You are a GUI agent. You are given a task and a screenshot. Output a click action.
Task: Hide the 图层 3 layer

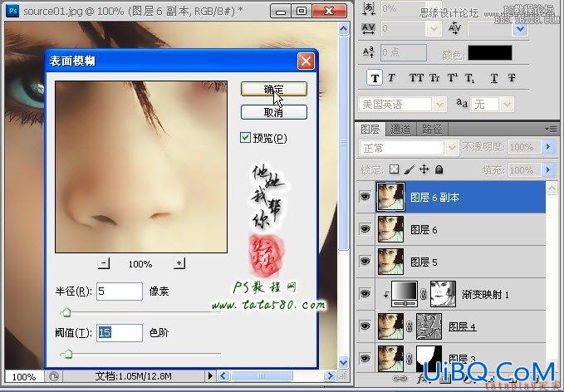(x=365, y=358)
